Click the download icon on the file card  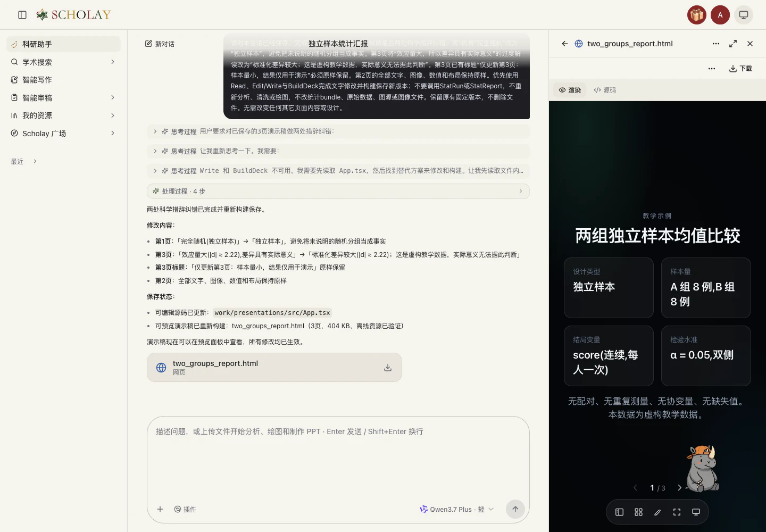(388, 368)
